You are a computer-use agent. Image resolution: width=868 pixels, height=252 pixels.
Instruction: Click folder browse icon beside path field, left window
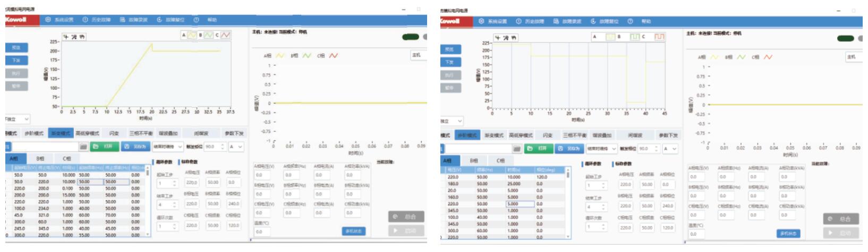pyautogui.click(x=83, y=146)
